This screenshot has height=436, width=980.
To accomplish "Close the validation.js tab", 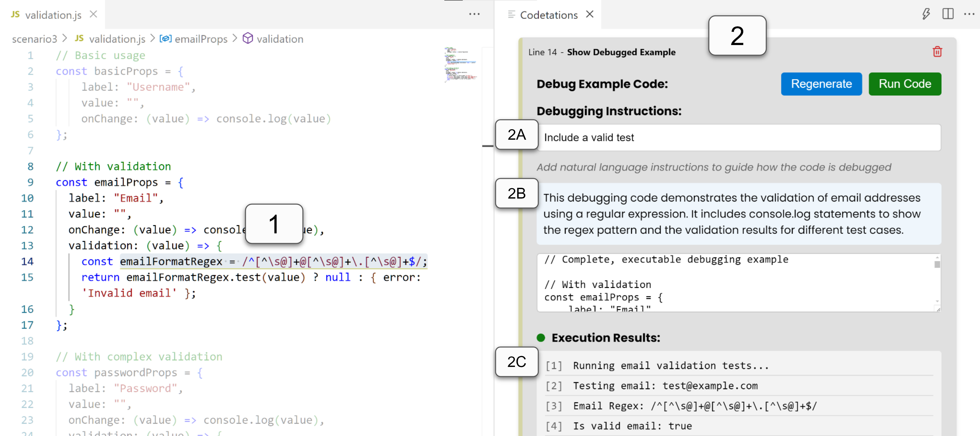I will point(93,15).
